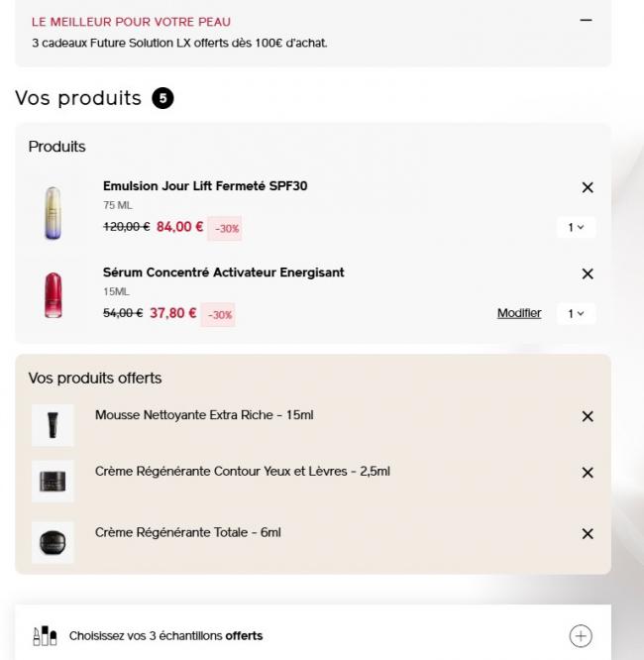Collapse the Le Meilleur Pour Votre Peau banner
The width and height of the screenshot is (644, 660).
point(588,21)
